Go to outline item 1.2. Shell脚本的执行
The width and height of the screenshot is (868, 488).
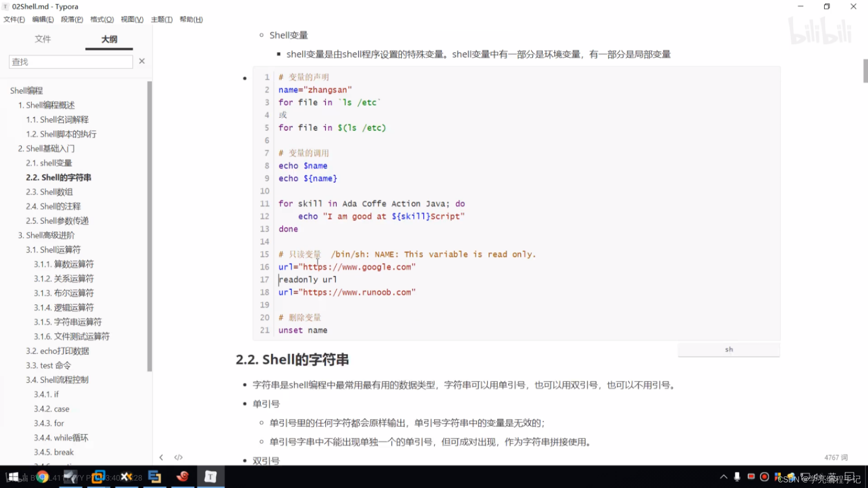(61, 134)
